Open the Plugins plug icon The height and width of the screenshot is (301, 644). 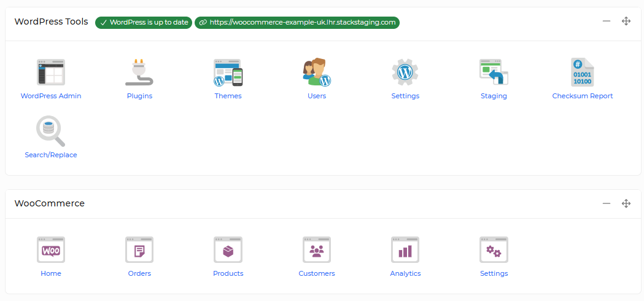click(x=139, y=72)
